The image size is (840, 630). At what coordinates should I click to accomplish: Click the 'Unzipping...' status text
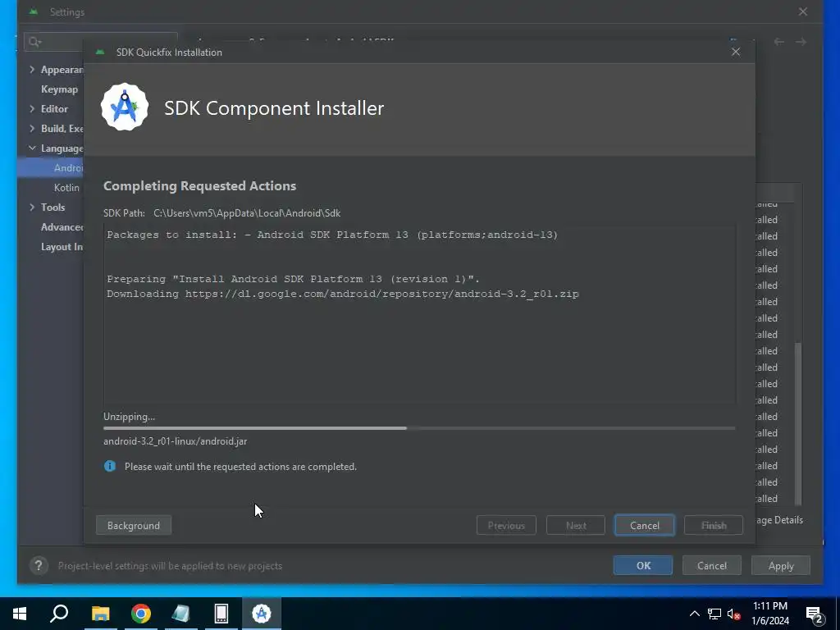[129, 416]
